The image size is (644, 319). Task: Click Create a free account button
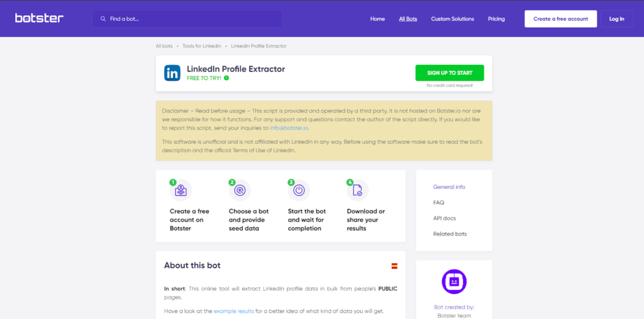pos(560,19)
